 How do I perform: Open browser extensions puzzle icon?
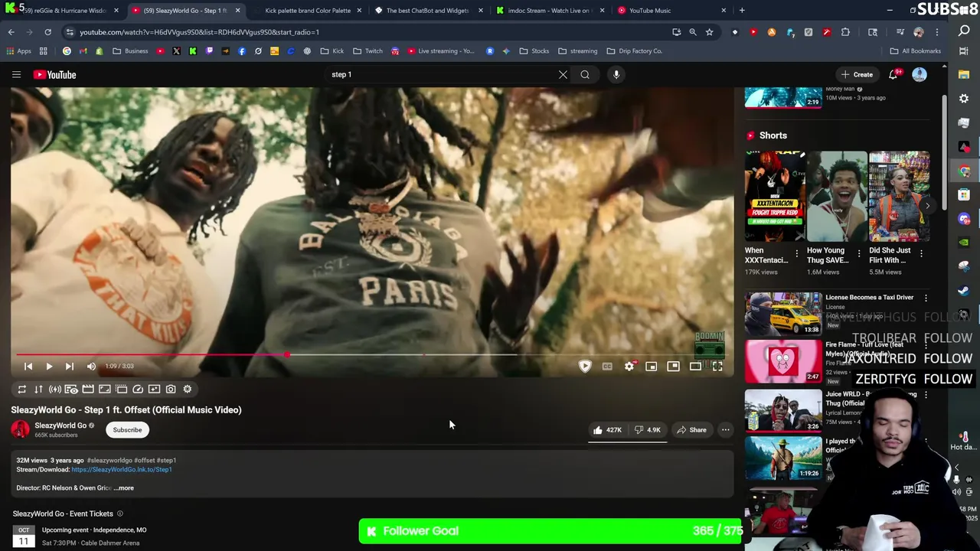[845, 32]
